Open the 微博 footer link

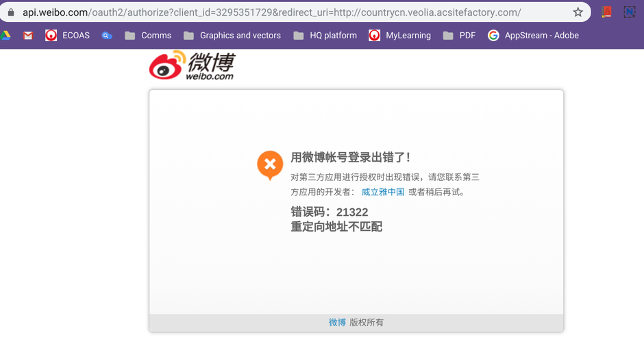337,323
